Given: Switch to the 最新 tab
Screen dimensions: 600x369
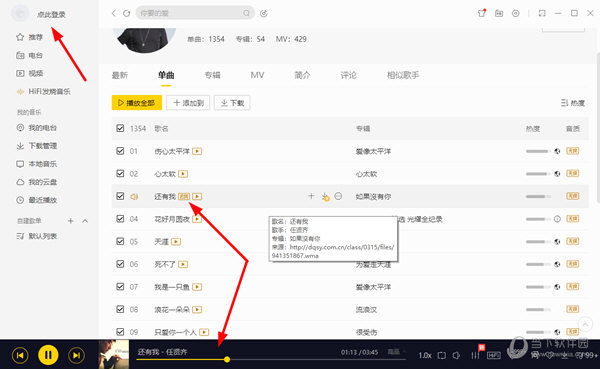Looking at the screenshot, I should pyautogui.click(x=120, y=75).
